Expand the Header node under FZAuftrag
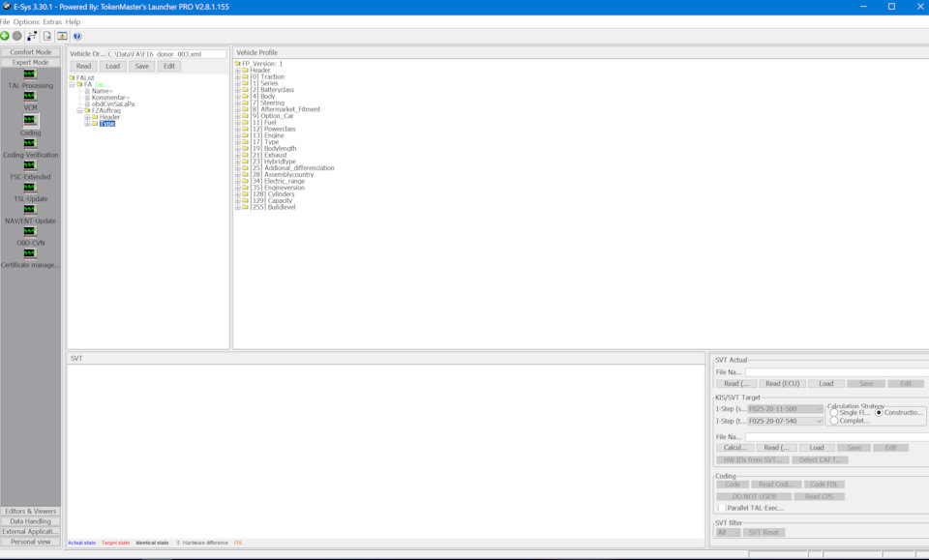The image size is (929, 560). [x=87, y=117]
